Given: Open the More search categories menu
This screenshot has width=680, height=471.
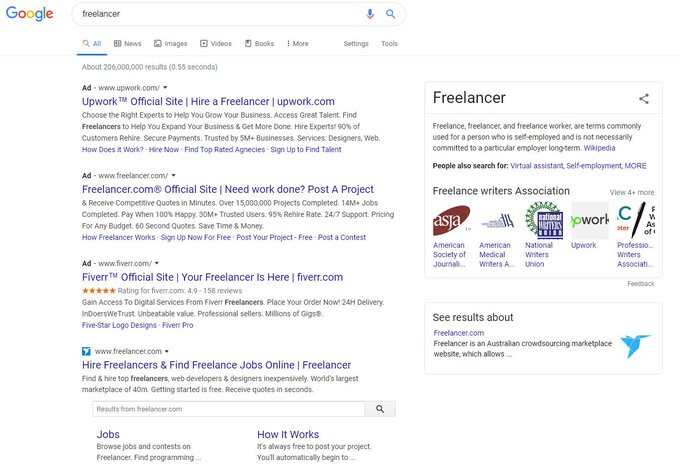Looking at the screenshot, I should [298, 43].
